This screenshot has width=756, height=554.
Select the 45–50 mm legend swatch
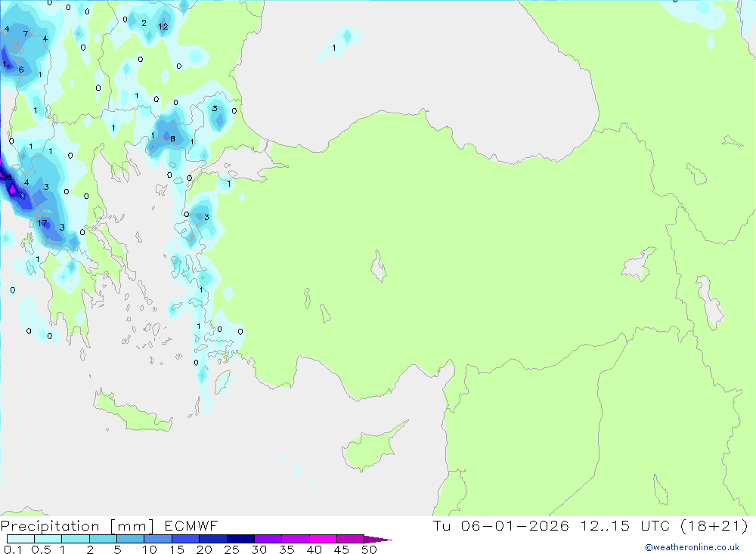tap(350, 539)
